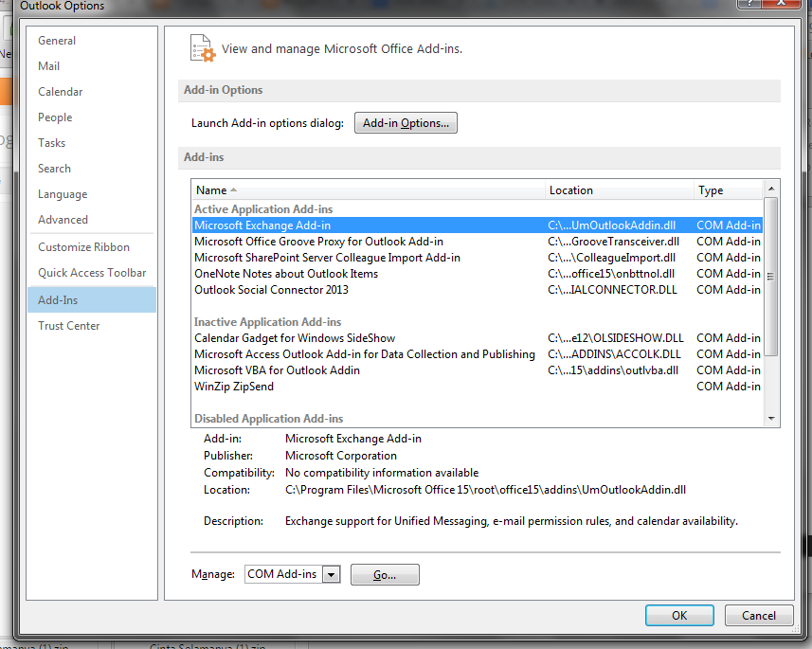
Task: Click the Exchange support description text
Action: pyautogui.click(x=512, y=521)
